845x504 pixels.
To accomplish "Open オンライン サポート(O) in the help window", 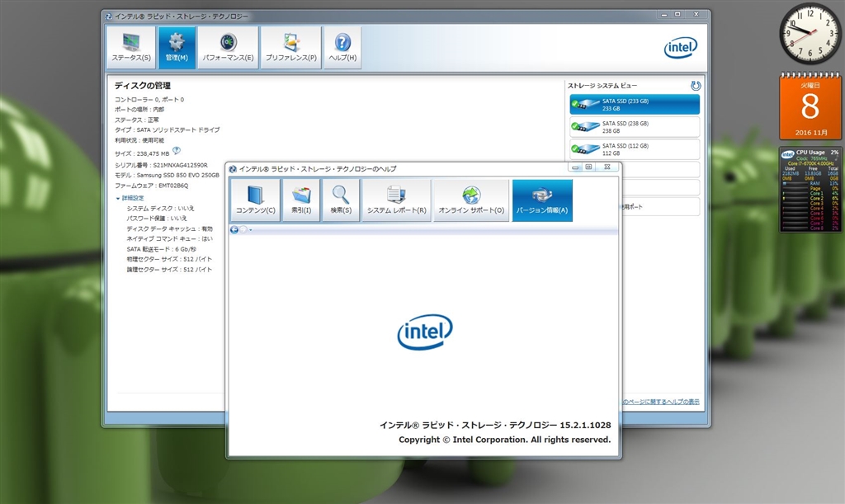I will [471, 200].
